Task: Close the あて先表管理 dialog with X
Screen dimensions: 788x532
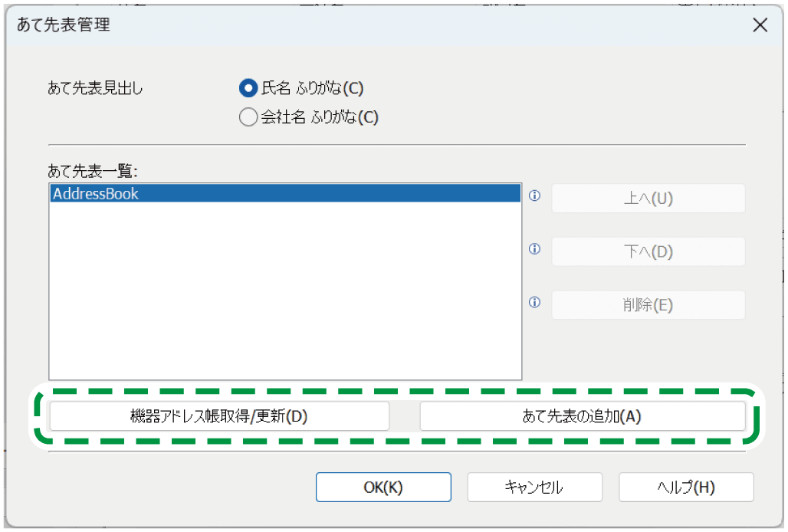Action: click(x=760, y=25)
